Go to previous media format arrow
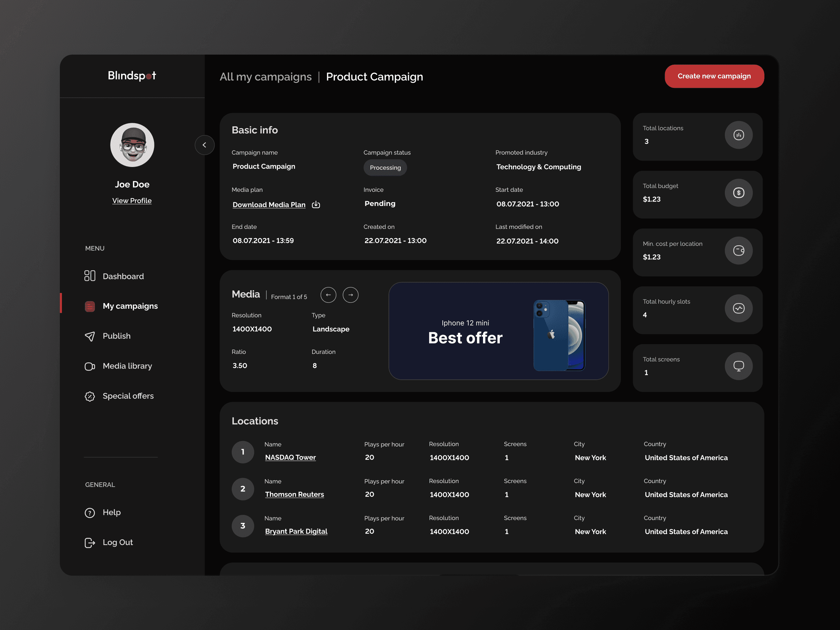Screen dimensions: 840x630 click(328, 295)
